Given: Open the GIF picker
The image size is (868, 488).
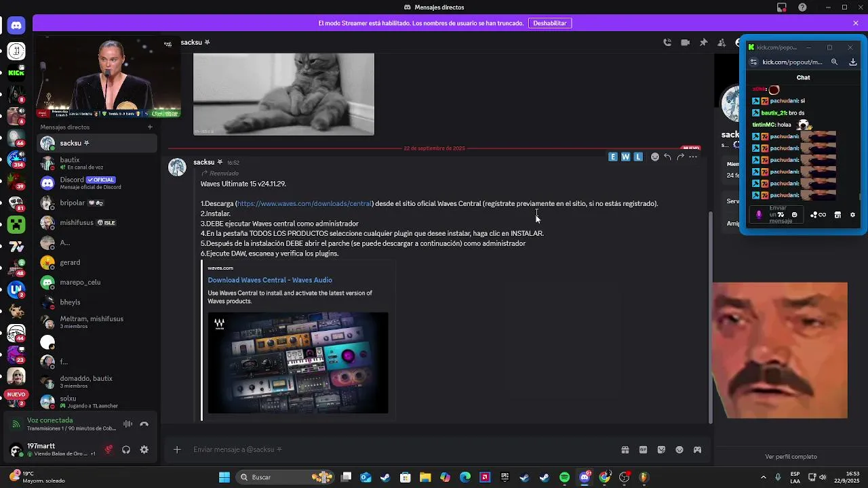Looking at the screenshot, I should click(x=643, y=449).
